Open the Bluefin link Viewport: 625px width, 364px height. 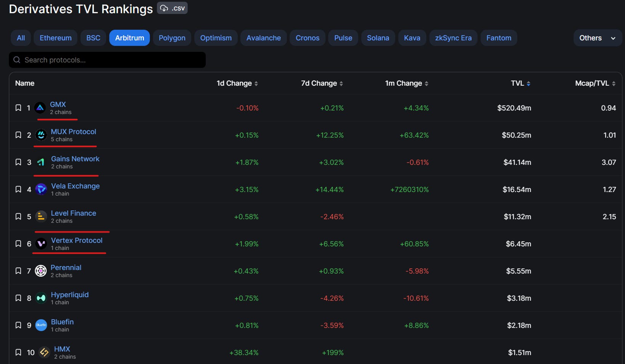tap(62, 322)
